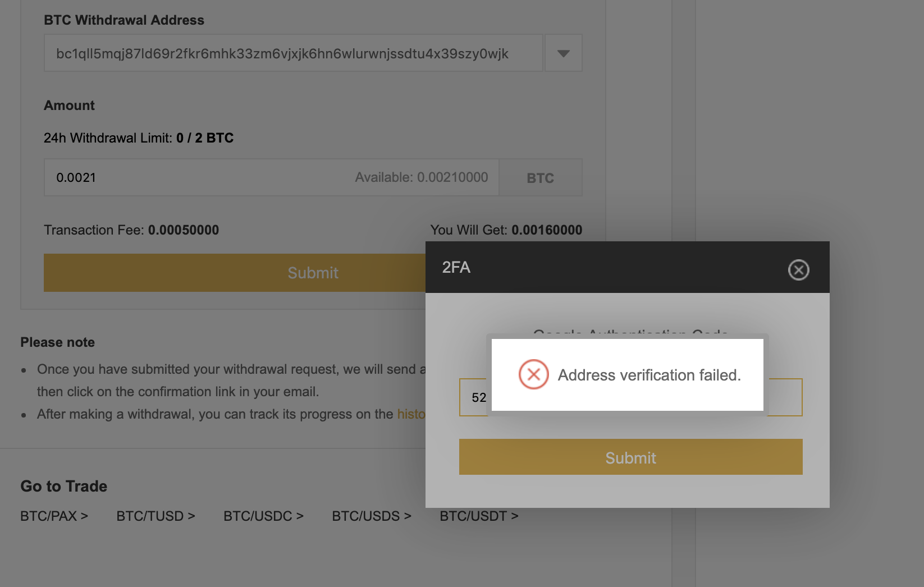Viewport: 924px width, 587px height.
Task: Submit the 2FA code in the dialog
Action: 630,457
